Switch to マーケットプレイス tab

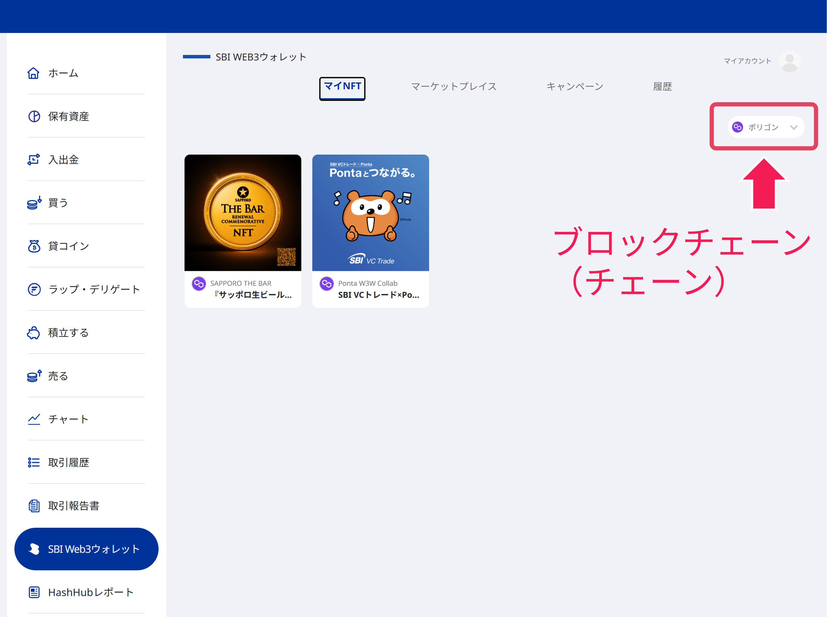[x=454, y=87]
